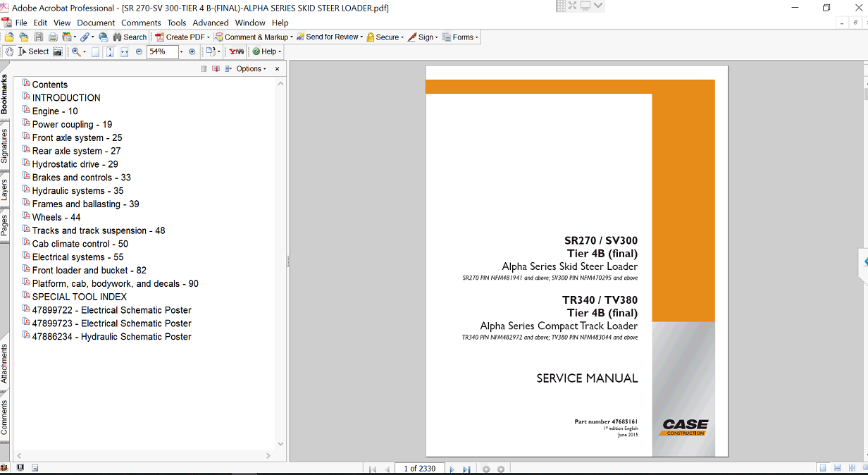Screen dimensions: 868x475
Task: Switch to the Pages side tab
Action: click(x=4, y=225)
